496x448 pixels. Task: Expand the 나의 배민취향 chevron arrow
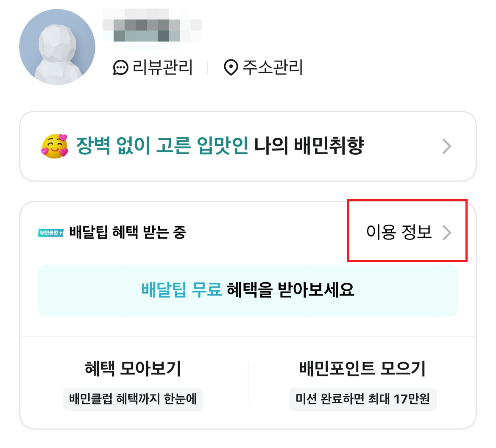tap(446, 147)
